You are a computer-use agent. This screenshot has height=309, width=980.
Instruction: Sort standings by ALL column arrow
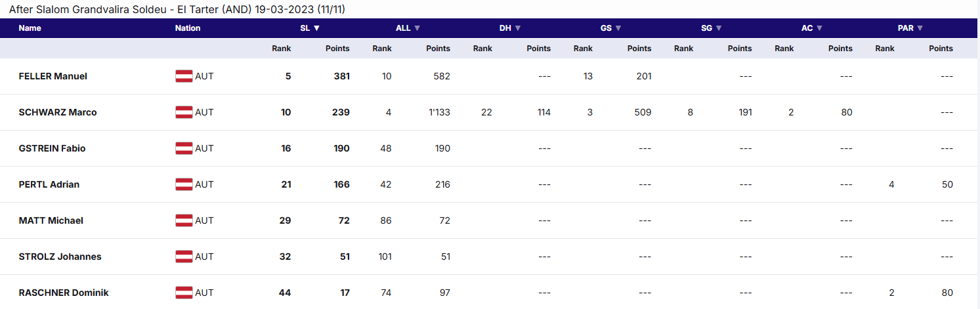[417, 28]
